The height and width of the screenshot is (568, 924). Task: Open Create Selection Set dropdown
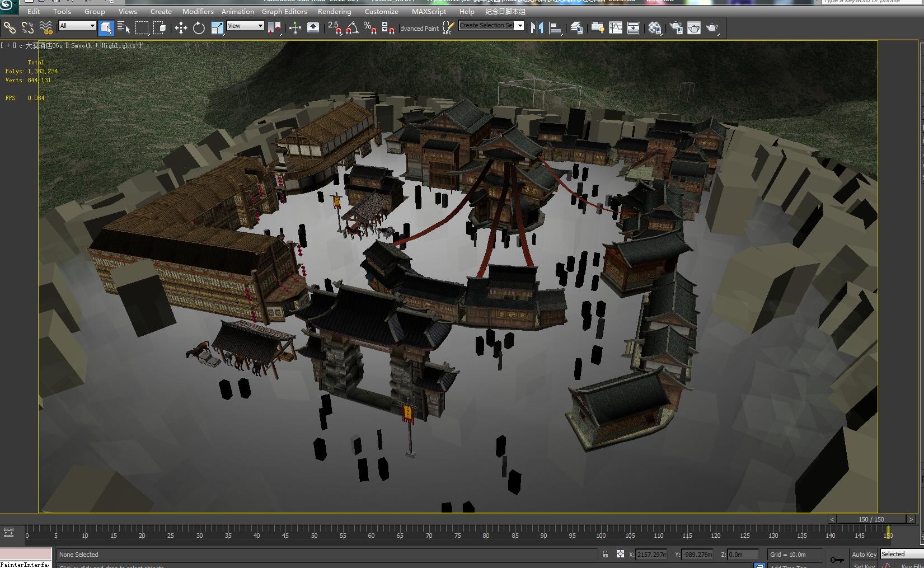point(491,25)
